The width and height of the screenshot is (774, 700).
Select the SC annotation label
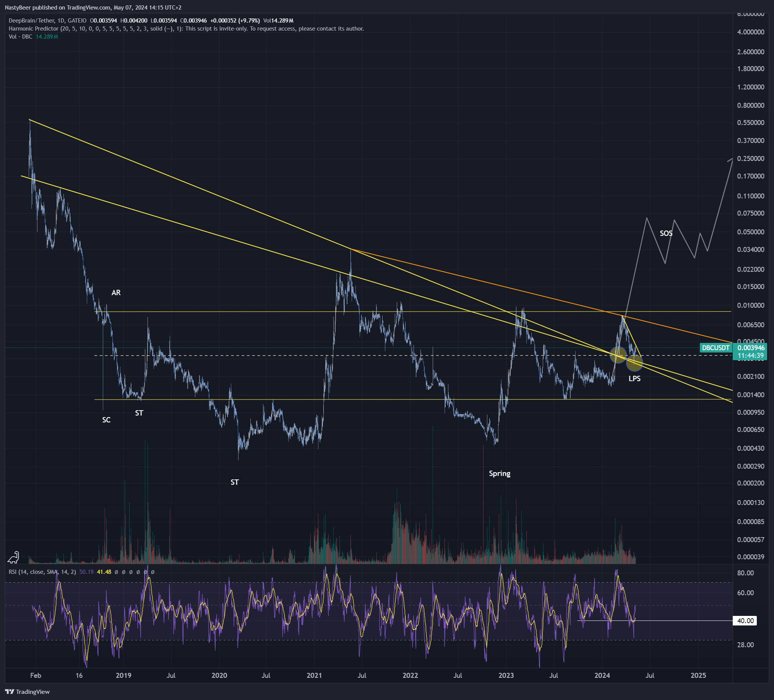(106, 420)
